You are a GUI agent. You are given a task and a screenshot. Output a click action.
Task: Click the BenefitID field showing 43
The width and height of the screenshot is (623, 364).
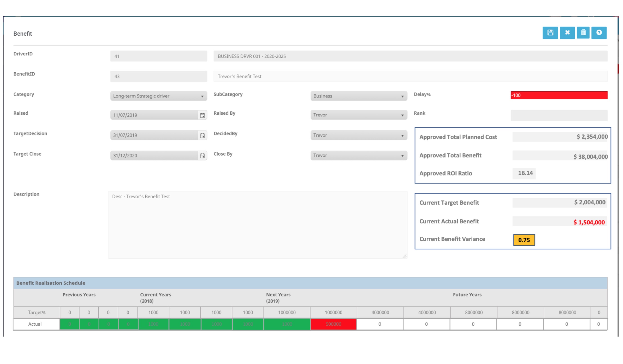pos(159,76)
